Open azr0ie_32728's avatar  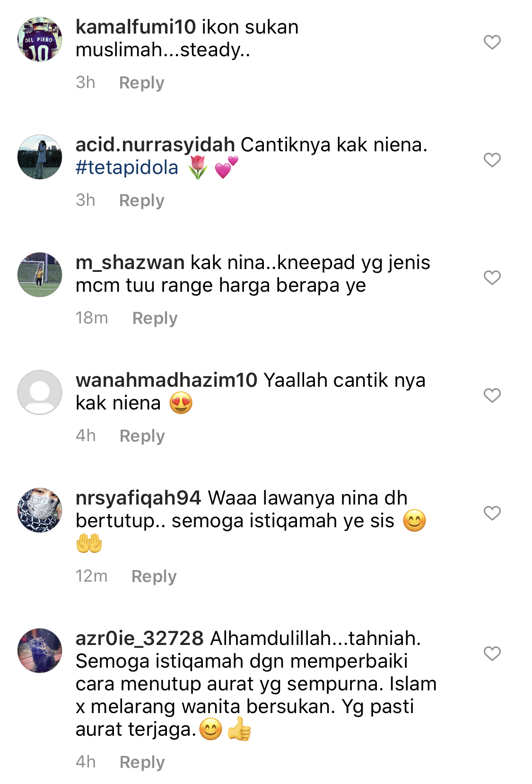click(40, 651)
